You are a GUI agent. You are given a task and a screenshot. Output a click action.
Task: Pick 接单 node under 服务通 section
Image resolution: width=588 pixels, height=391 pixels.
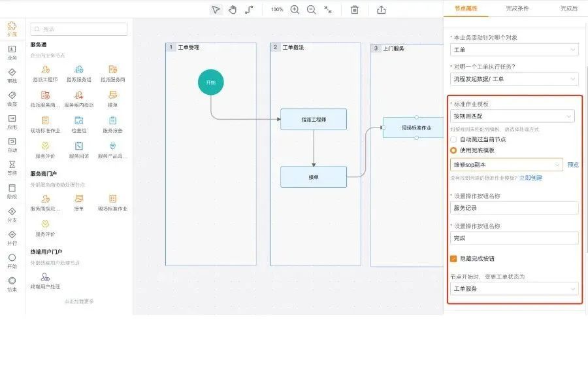112,99
